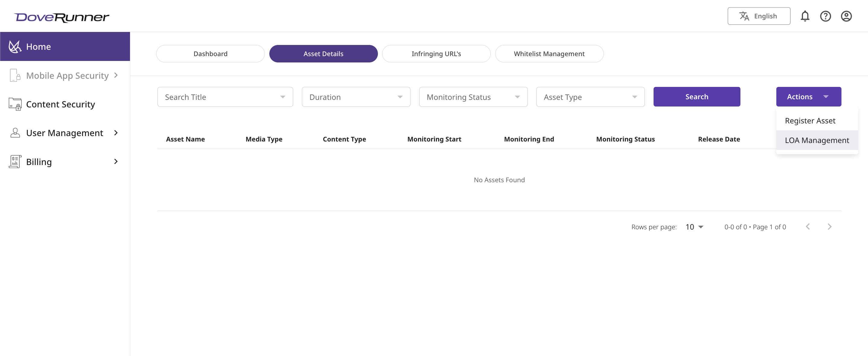Click the notification bell icon
Image resolution: width=868 pixels, height=356 pixels.
[x=805, y=16]
